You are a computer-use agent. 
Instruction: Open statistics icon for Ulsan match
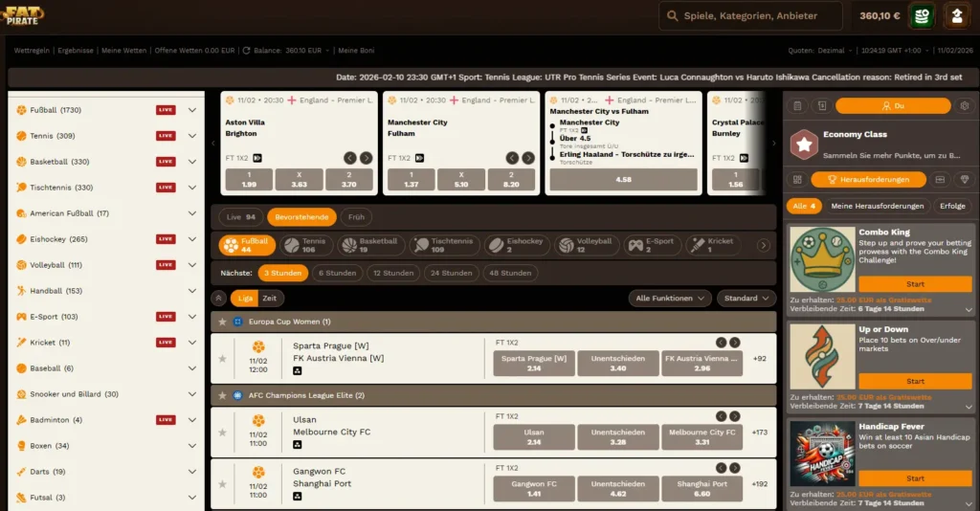(x=298, y=445)
